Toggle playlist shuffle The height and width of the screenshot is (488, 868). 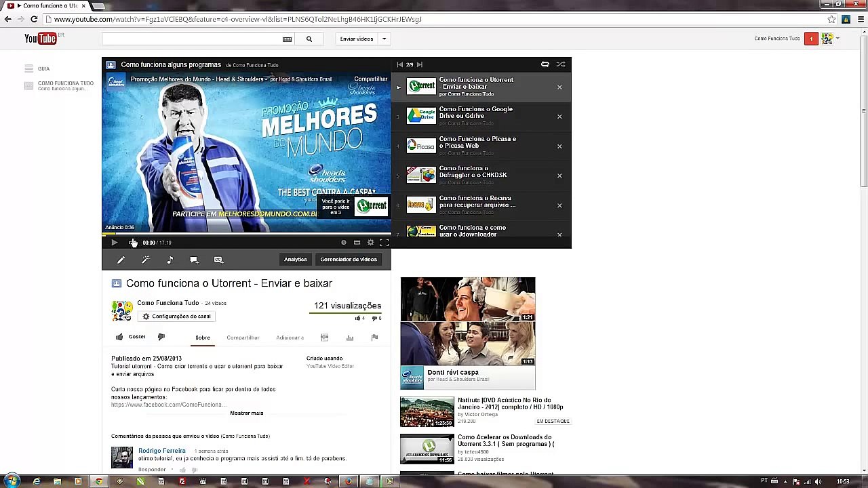coord(561,64)
